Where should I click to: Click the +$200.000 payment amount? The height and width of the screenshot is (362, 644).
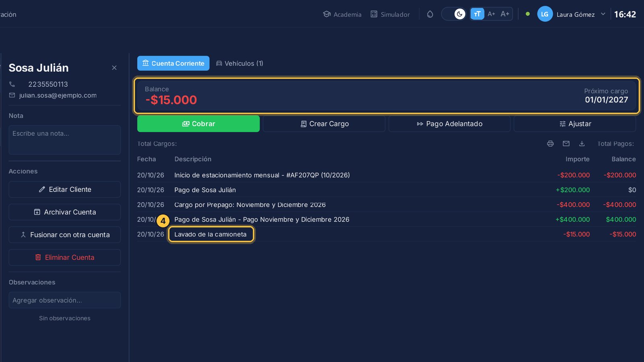(573, 190)
